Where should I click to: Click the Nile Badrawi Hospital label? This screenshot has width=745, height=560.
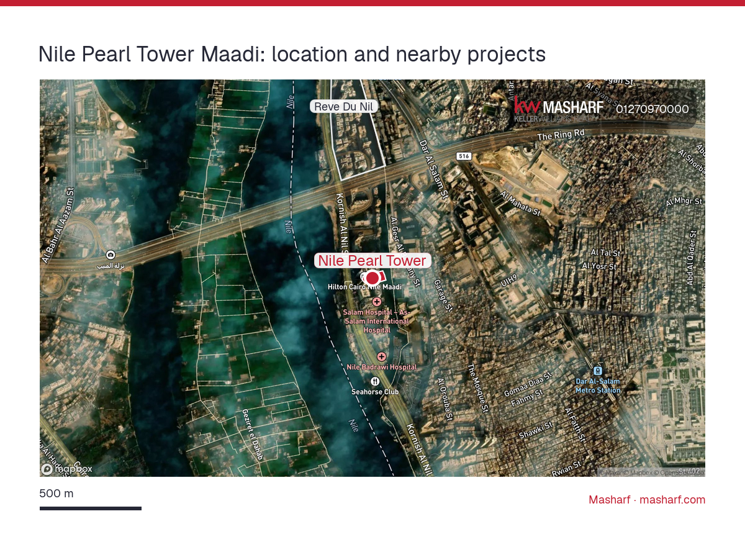tap(382, 368)
